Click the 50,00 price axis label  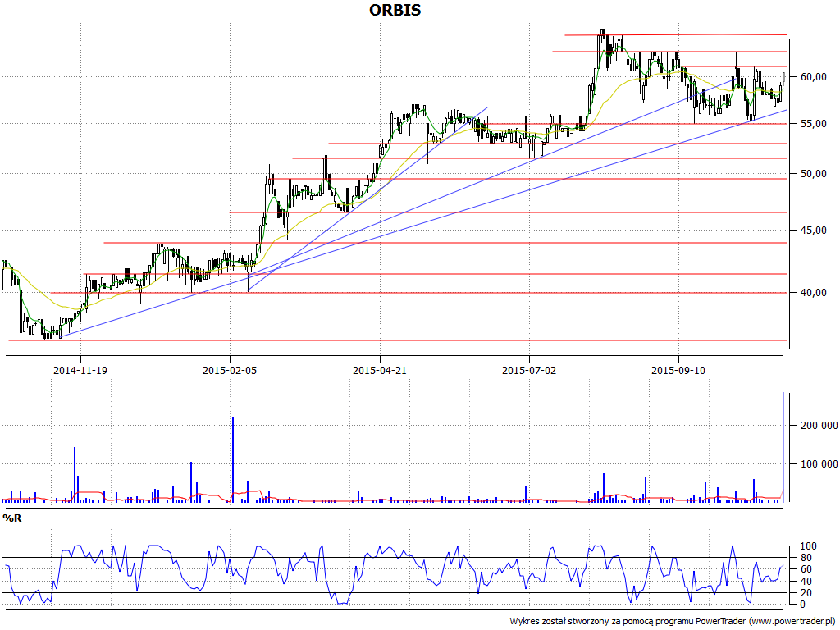(813, 174)
